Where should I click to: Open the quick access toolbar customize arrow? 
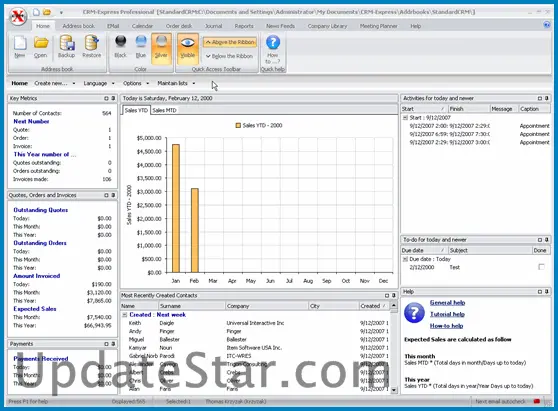(61, 12)
